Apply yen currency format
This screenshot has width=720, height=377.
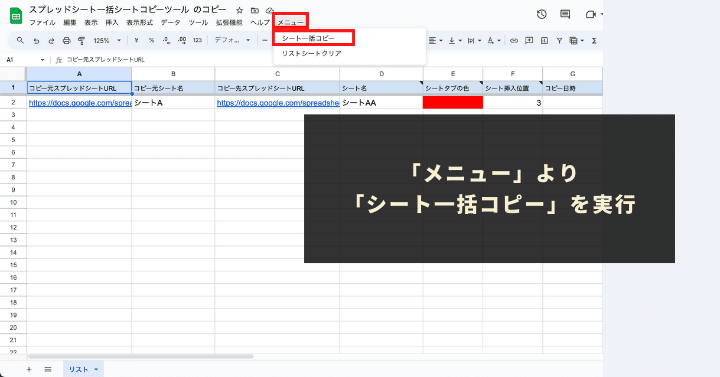coord(136,40)
